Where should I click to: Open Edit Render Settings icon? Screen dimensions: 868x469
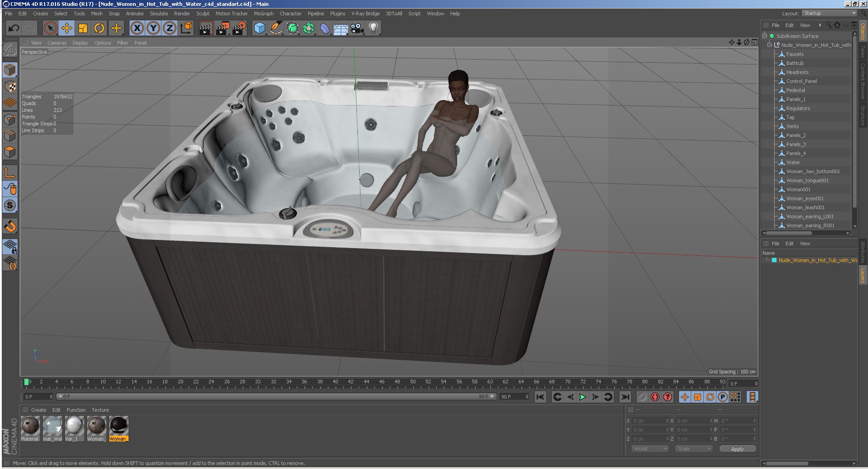239,28
